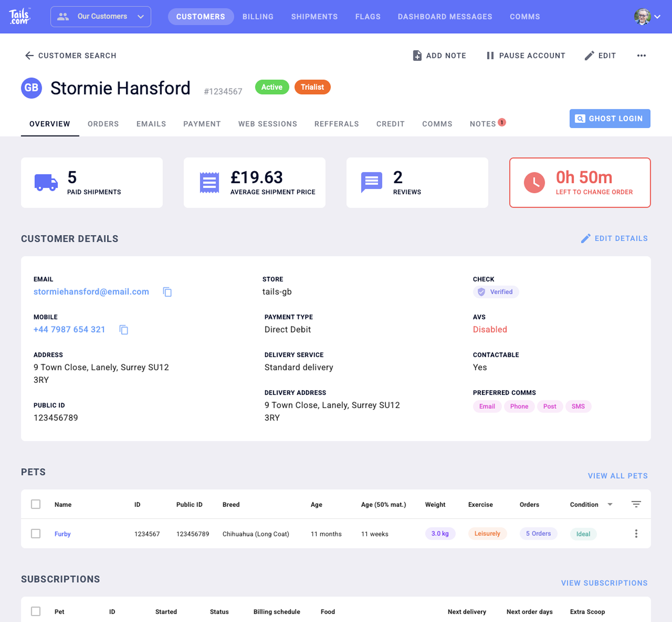Image resolution: width=672 pixels, height=622 pixels.
Task: Click the Pause Account icon
Action: point(490,55)
